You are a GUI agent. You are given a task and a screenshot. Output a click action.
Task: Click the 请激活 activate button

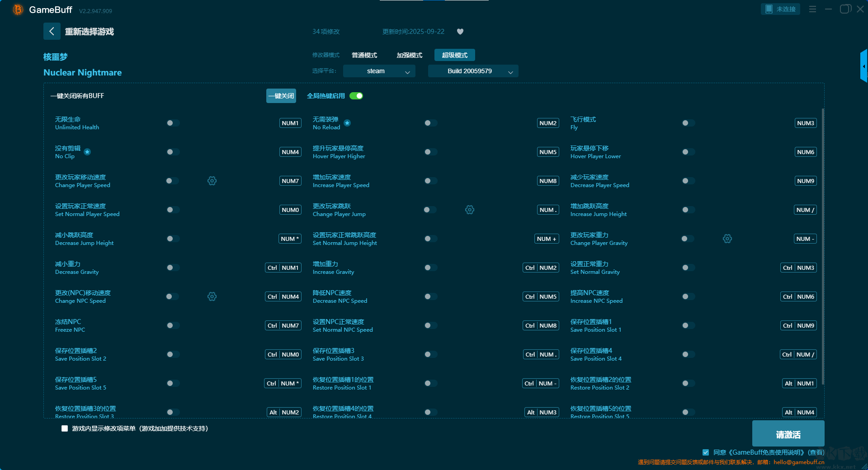[x=788, y=434]
